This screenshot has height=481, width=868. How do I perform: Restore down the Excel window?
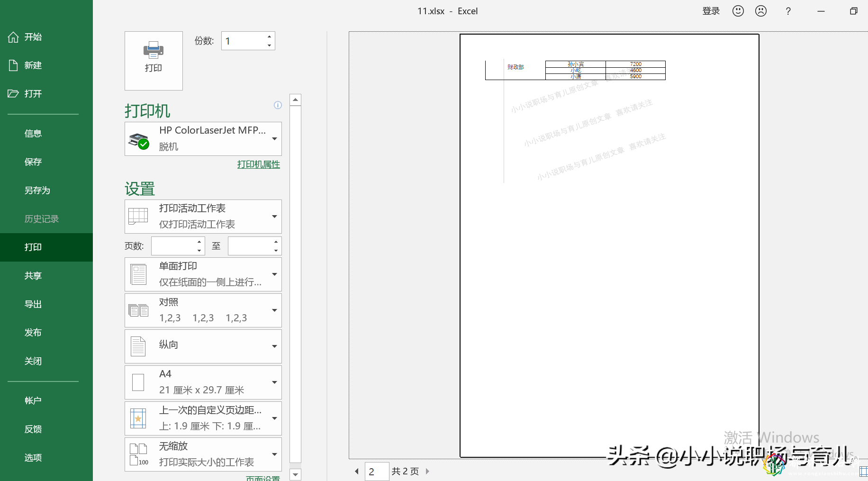pos(854,11)
